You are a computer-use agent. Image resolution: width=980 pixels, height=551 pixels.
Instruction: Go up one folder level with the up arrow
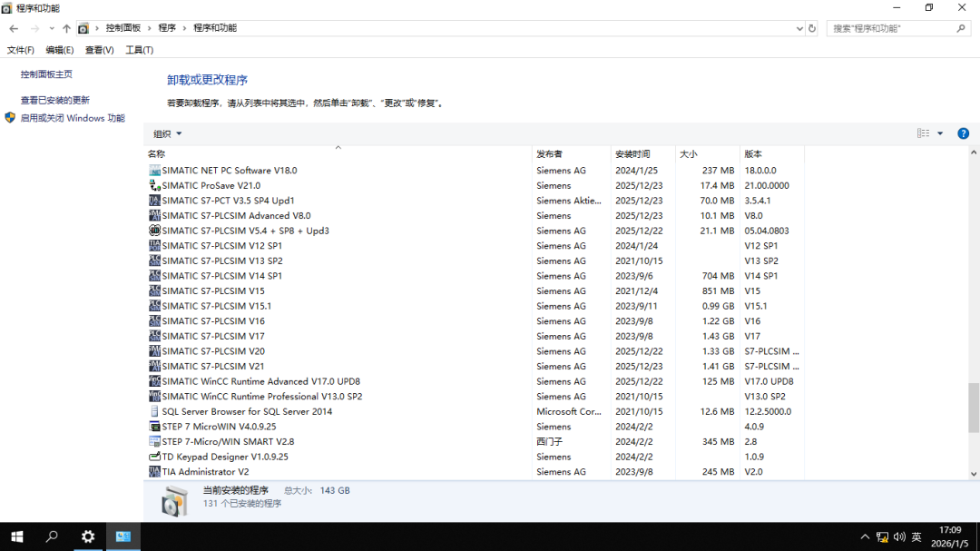point(66,28)
